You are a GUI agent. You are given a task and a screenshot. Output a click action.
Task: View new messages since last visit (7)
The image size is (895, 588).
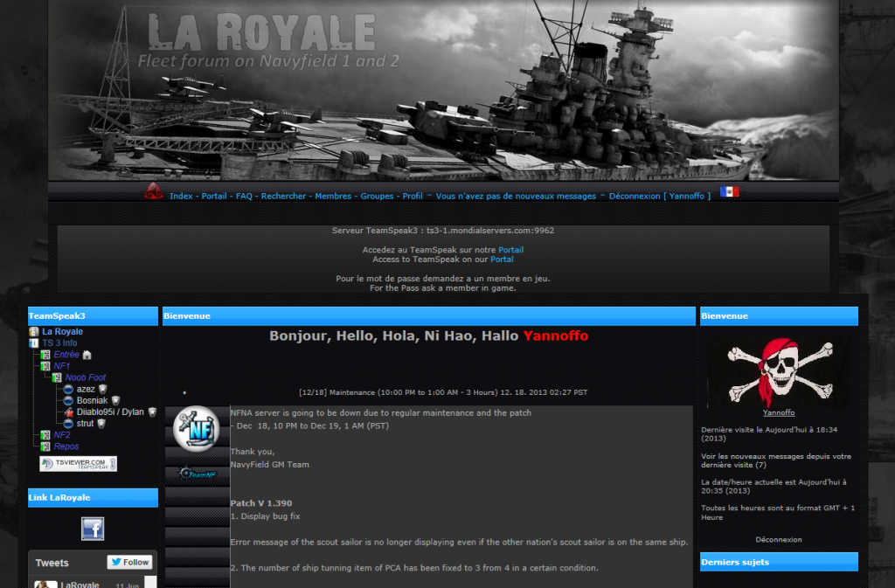[776, 460]
